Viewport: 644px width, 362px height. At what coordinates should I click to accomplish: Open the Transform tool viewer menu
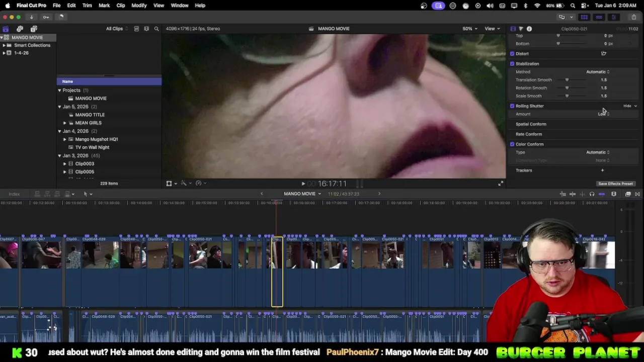171,184
